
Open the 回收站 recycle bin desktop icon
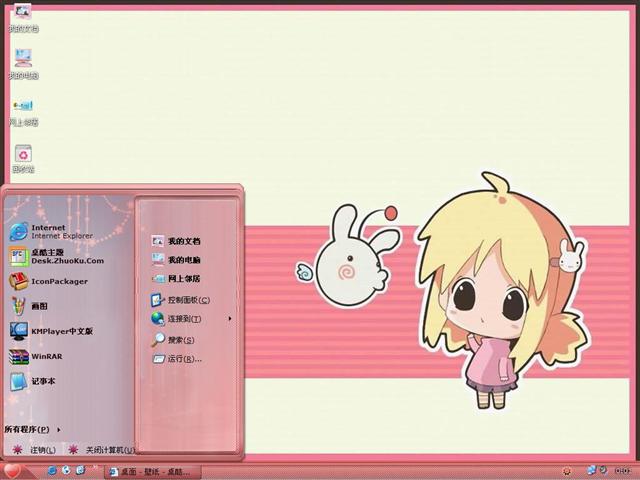click(23, 159)
